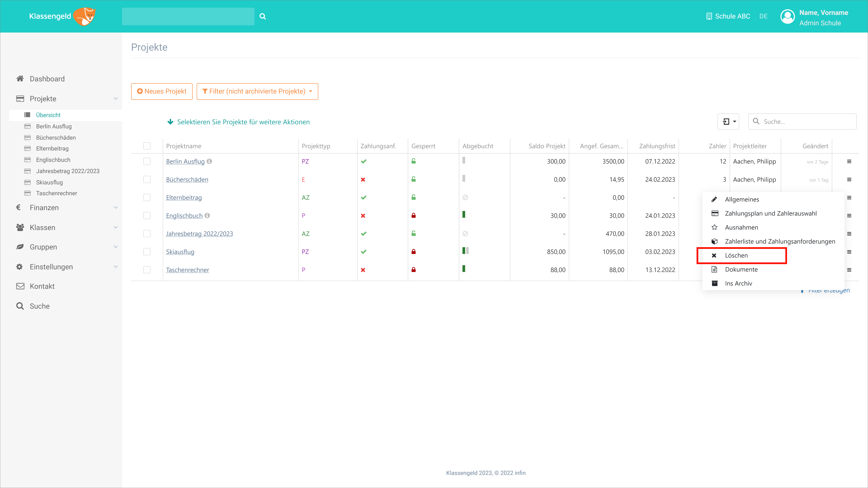This screenshot has width=868, height=488.
Task: Click Abgebucht progress bar in Skiausflug row
Action: point(465,251)
